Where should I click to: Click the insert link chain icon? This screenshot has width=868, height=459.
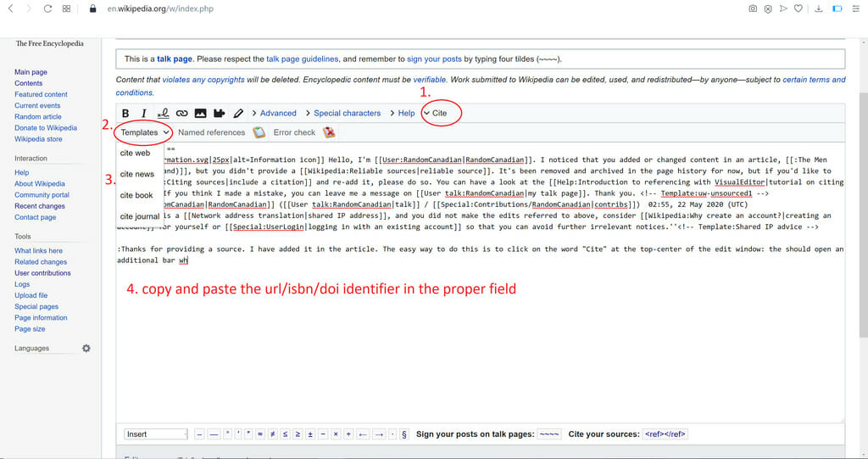click(x=181, y=114)
